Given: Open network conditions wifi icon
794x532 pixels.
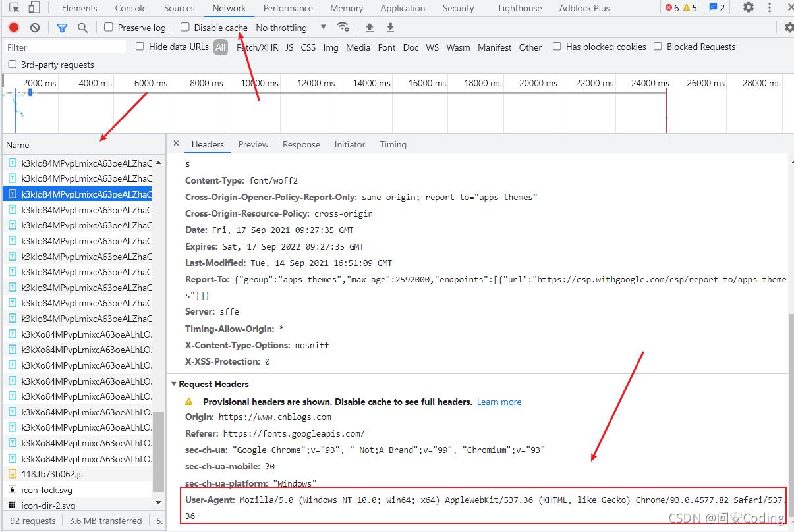Looking at the screenshot, I should 343,27.
